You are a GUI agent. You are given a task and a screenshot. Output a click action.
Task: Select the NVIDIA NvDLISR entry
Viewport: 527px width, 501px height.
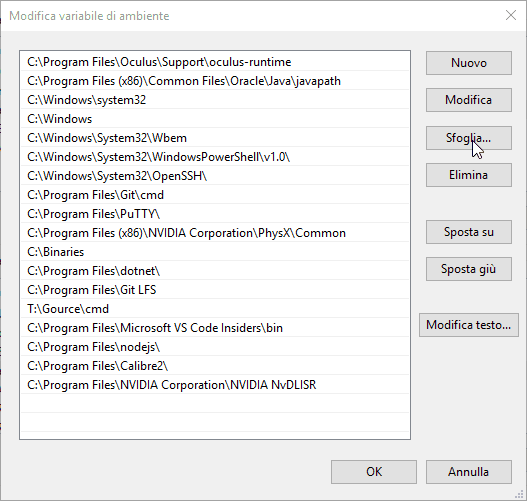(215, 385)
